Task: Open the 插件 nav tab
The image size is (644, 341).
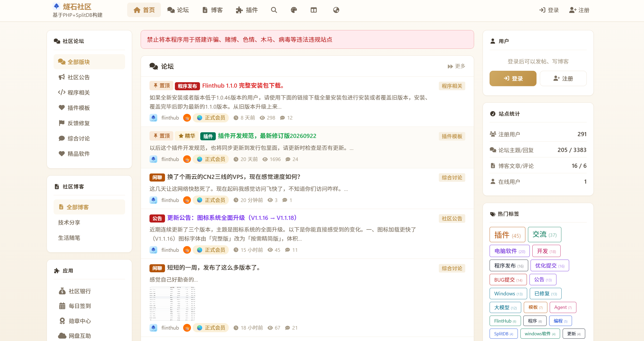Action: pyautogui.click(x=247, y=10)
